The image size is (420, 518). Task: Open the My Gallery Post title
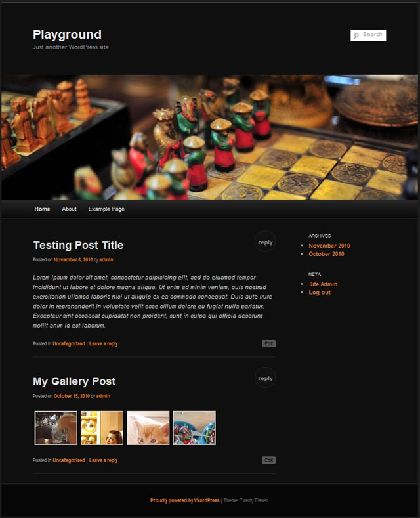click(74, 381)
